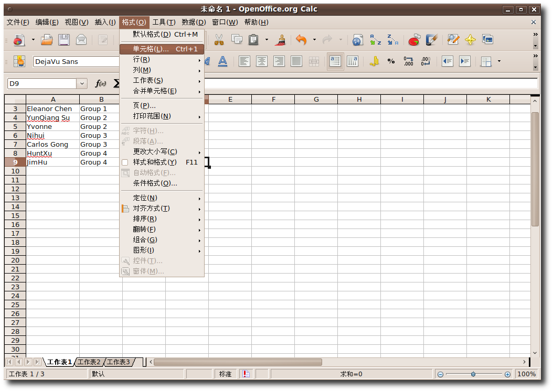The width and height of the screenshot is (553, 392).
Task: Expand 合并单元格(E) submenu
Action: 162,91
